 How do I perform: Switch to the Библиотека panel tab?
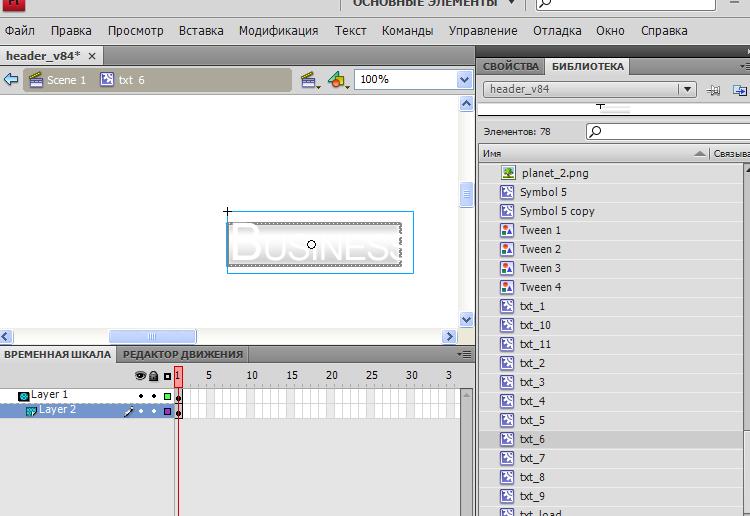point(588,66)
